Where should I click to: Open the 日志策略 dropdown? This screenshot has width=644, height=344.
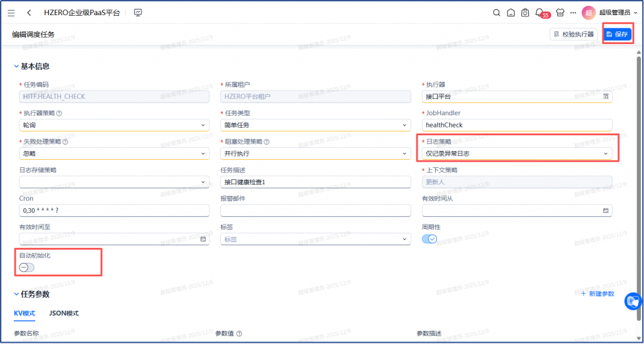click(516, 153)
